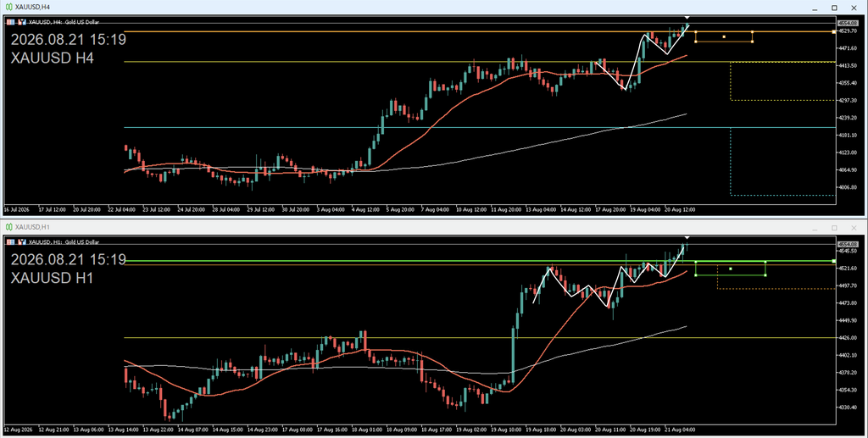868x438 pixels.
Task: Click the second small chart icon before XAUUSD, H4 label
Action: 23,22
